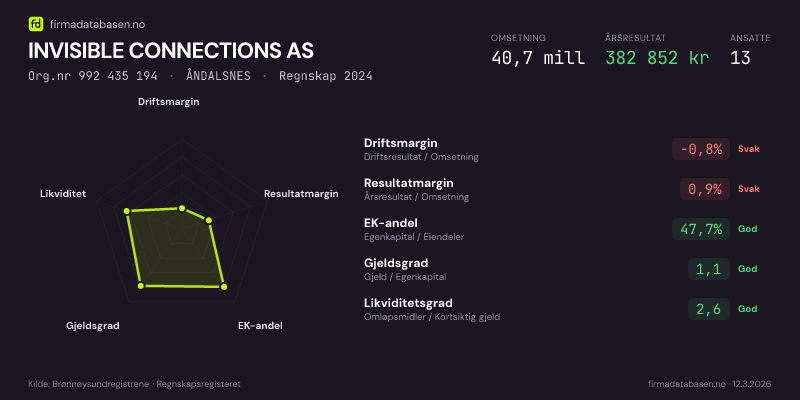
Task: Click the Likviditetsgrad 2,6 green badge
Action: click(x=708, y=309)
